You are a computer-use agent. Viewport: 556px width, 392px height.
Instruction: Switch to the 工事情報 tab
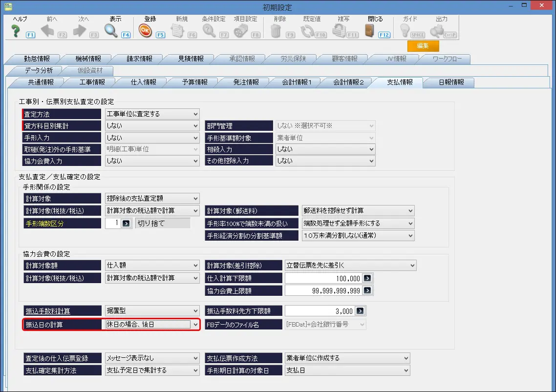(x=92, y=82)
